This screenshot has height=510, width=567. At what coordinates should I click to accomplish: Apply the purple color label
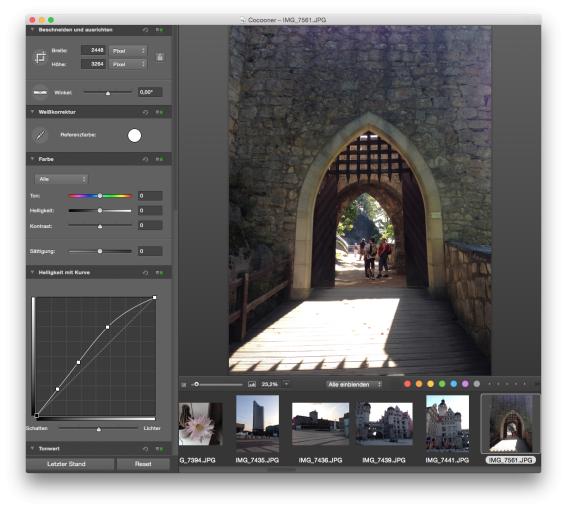coord(465,384)
